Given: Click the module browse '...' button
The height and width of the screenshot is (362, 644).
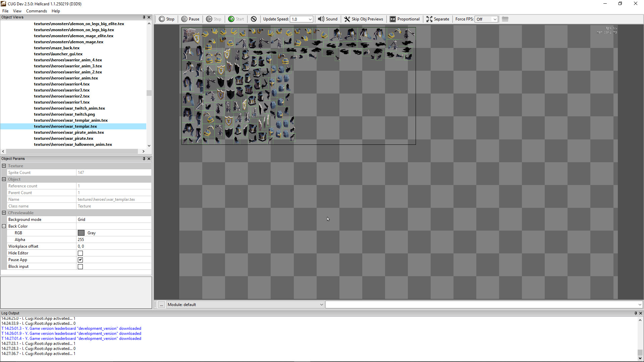Looking at the screenshot, I should (x=161, y=304).
